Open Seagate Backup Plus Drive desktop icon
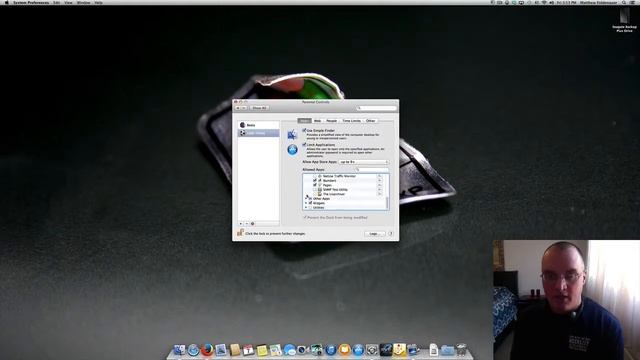 [624, 19]
